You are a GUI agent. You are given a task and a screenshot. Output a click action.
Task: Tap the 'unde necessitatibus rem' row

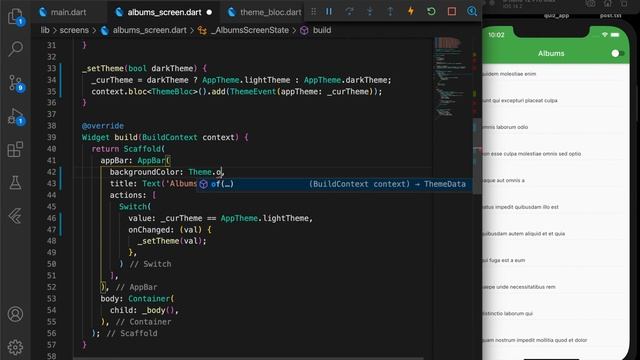click(556, 287)
